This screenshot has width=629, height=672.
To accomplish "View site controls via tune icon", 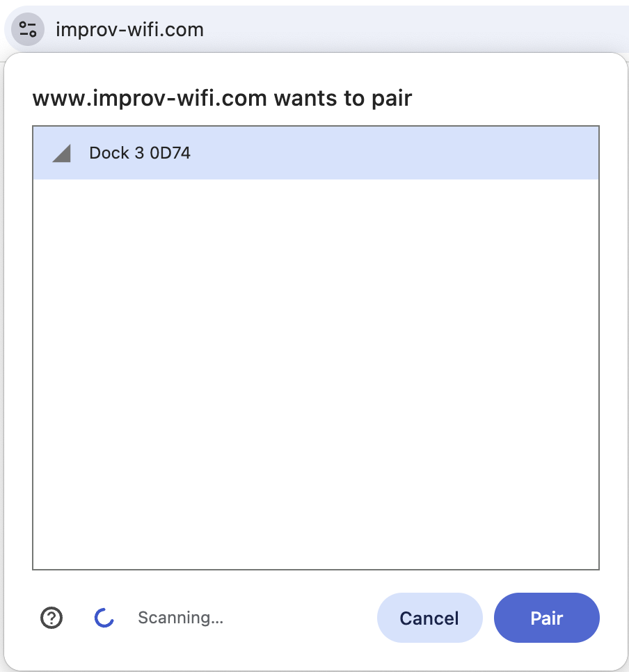I will click(x=27, y=30).
